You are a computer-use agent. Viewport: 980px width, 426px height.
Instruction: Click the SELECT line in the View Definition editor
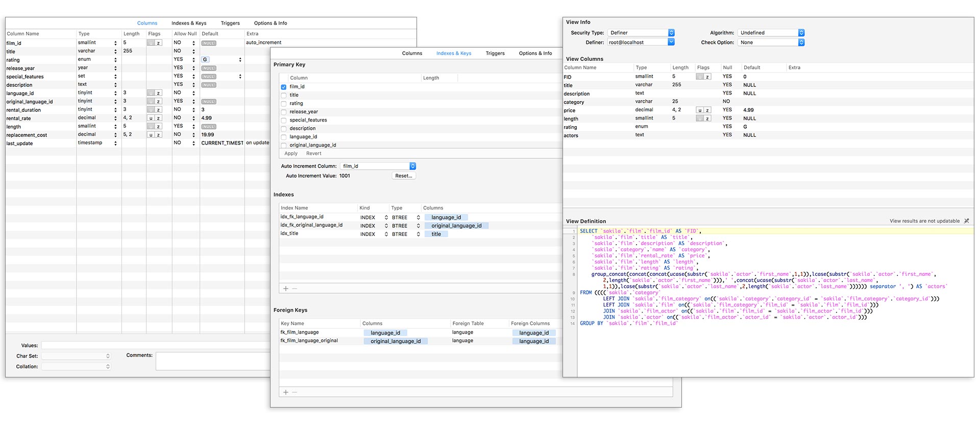click(x=776, y=231)
